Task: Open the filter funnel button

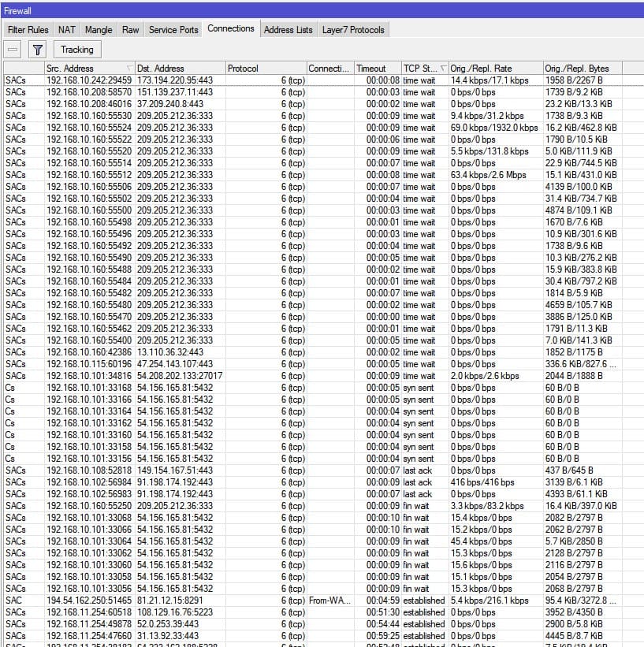Action: [x=38, y=50]
